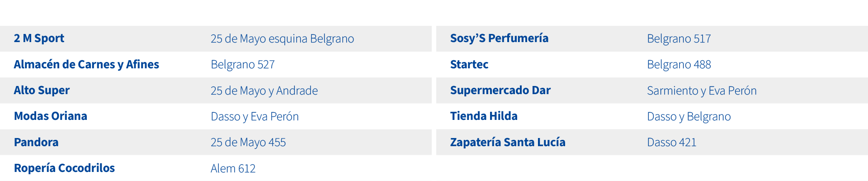This screenshot has height=181, width=868.
Task: Click the Dasso 421 address
Action: click(x=671, y=143)
